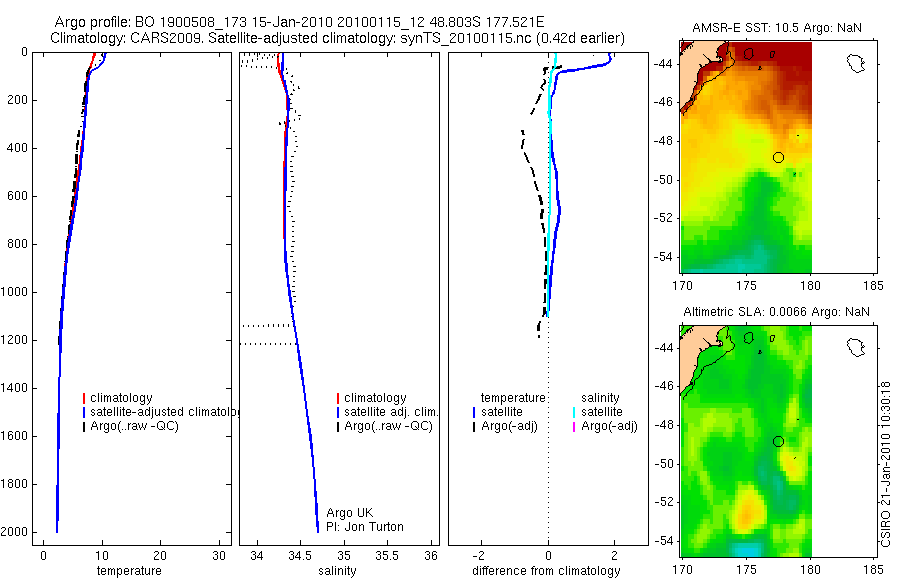The image size is (900, 580).
Task: Click red swatch beside salinity panel 'climatology'
Action: [x=338, y=398]
